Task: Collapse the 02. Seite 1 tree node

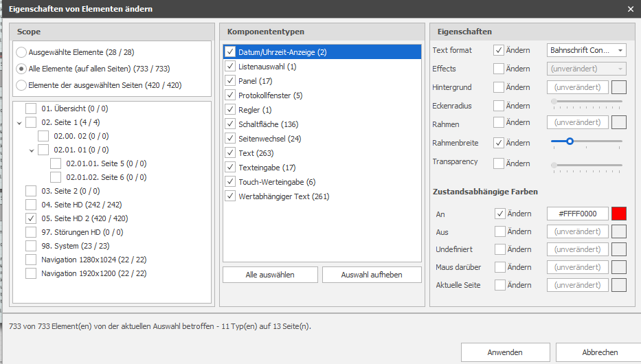Action: (x=19, y=122)
